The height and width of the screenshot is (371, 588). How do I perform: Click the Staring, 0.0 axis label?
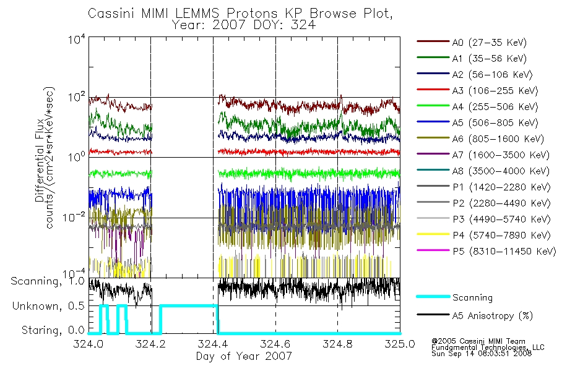click(x=53, y=331)
